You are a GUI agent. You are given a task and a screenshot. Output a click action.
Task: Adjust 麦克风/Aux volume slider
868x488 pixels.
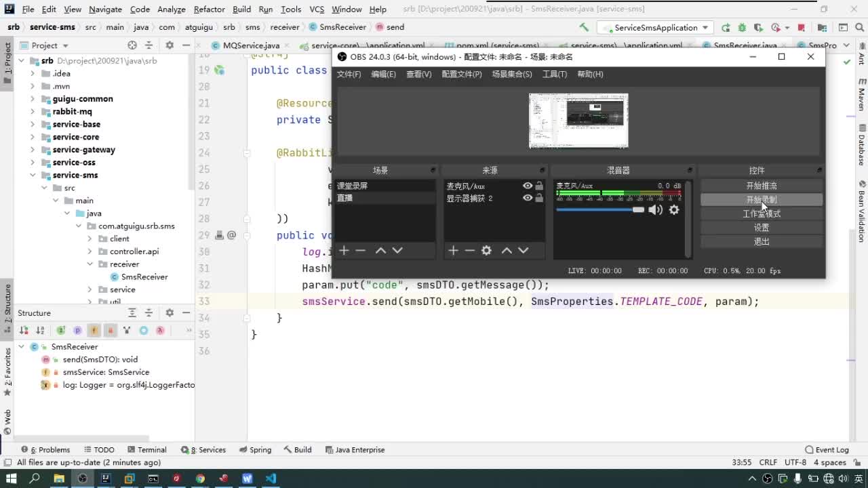(599, 210)
